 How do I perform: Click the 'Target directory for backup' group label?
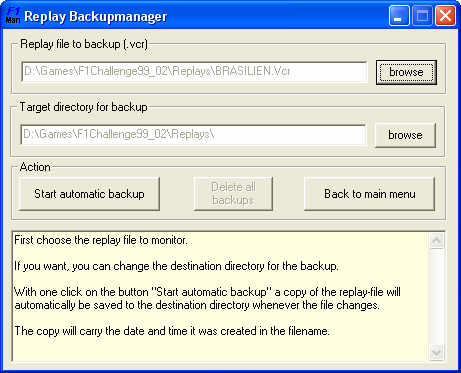83,107
